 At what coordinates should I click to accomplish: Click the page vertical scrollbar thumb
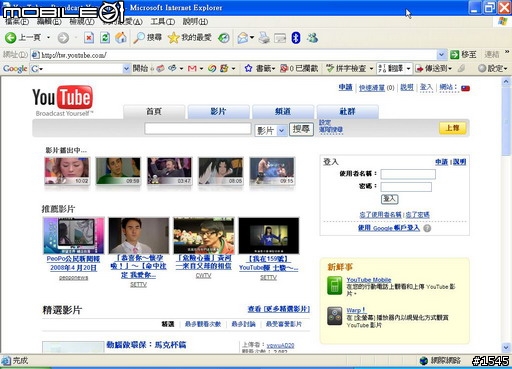click(506, 121)
